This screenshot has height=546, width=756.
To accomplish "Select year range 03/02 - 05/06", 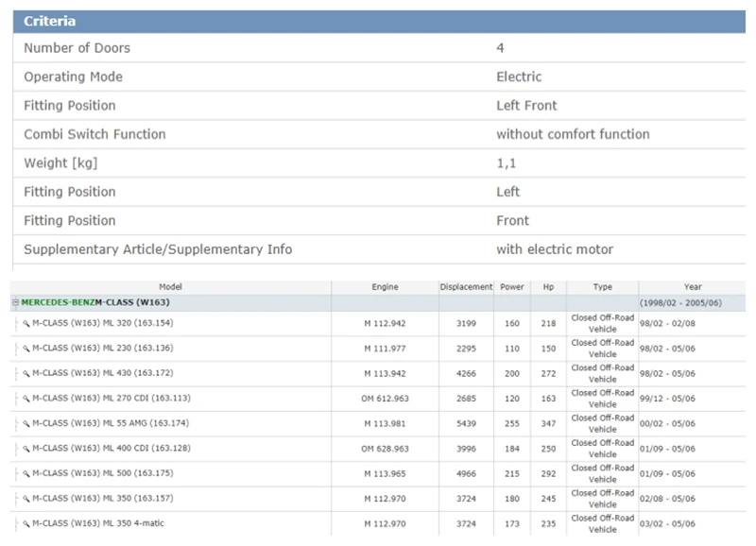I will 667,524.
